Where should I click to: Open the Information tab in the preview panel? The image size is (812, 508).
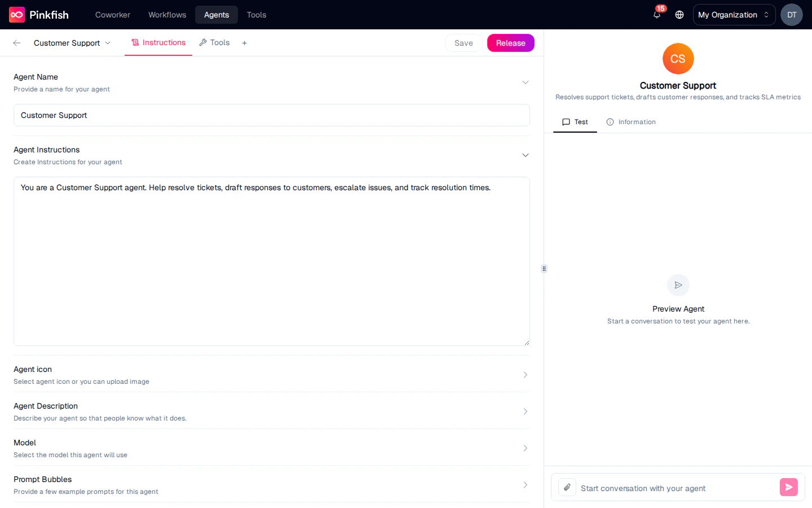click(x=631, y=122)
